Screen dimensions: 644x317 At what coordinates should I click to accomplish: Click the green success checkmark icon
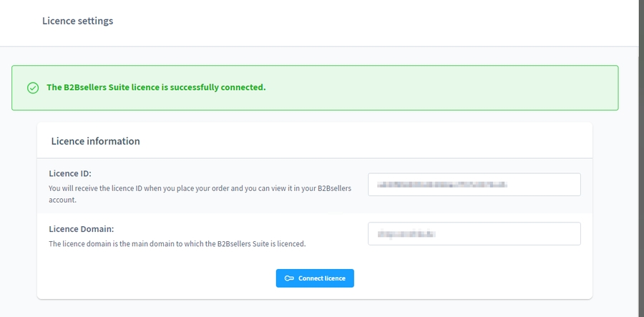click(x=32, y=88)
